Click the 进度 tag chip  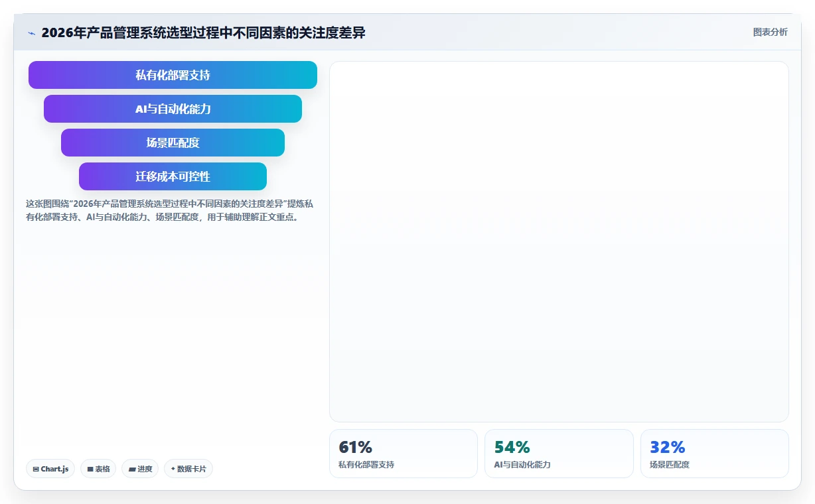pyautogui.click(x=140, y=469)
